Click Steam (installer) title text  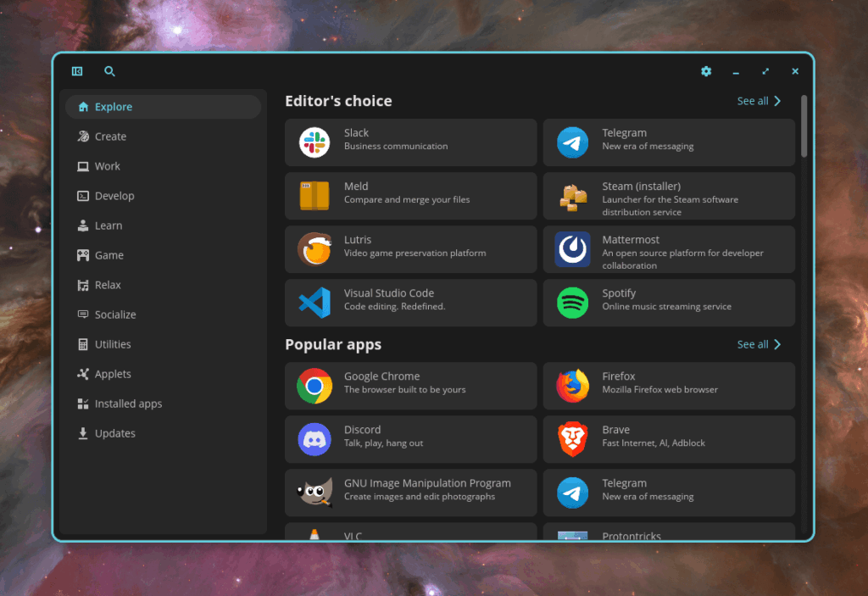click(x=641, y=187)
